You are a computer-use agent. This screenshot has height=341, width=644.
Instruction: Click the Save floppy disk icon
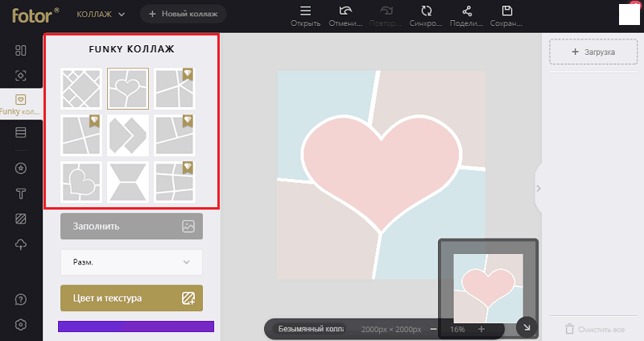pos(507,15)
